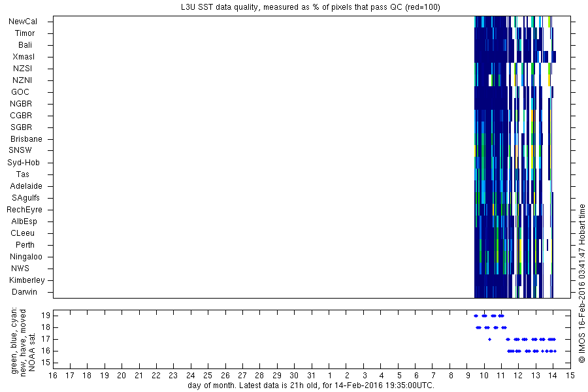
Task: Click the NZNI row label
Action: pos(22,80)
